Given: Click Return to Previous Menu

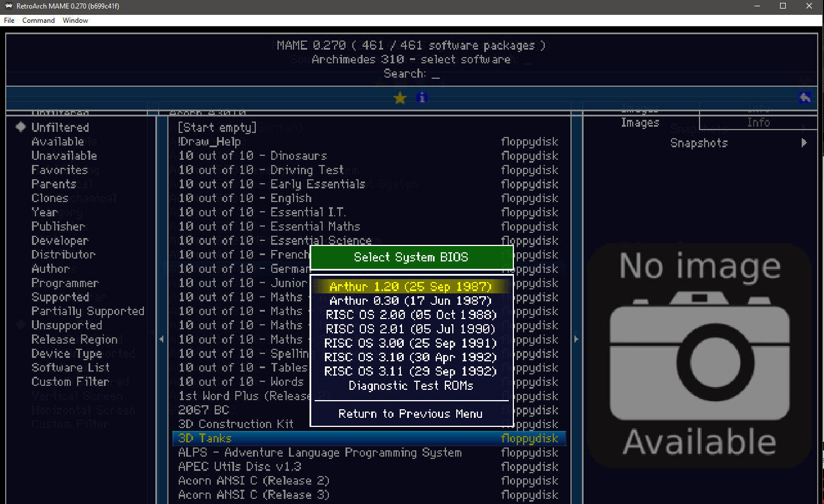Looking at the screenshot, I should (x=411, y=414).
